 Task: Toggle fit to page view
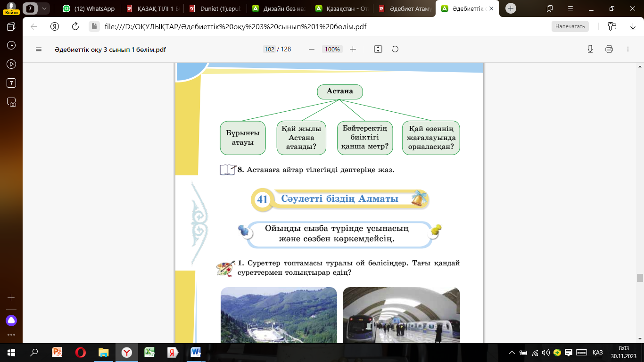pos(378,49)
